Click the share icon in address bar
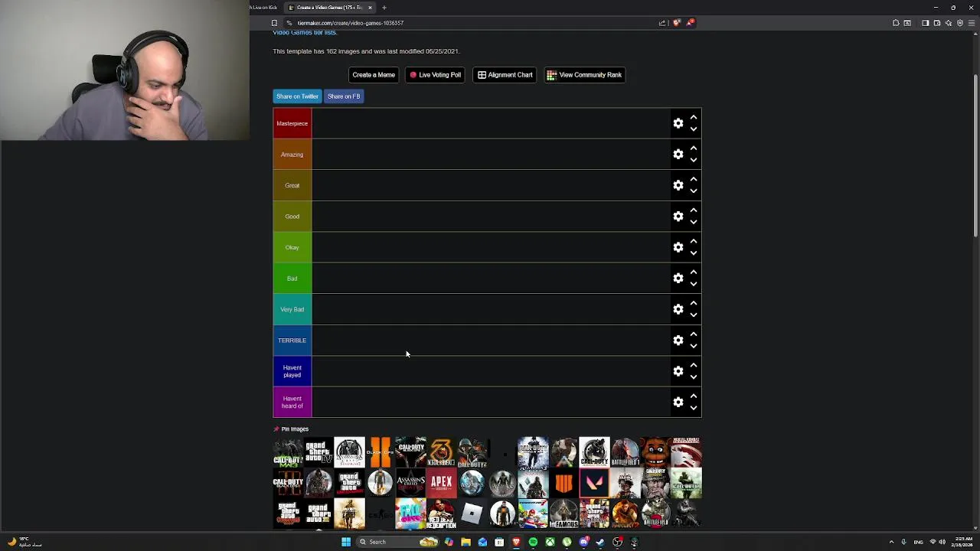Image resolution: width=980 pixels, height=551 pixels. 662,23
